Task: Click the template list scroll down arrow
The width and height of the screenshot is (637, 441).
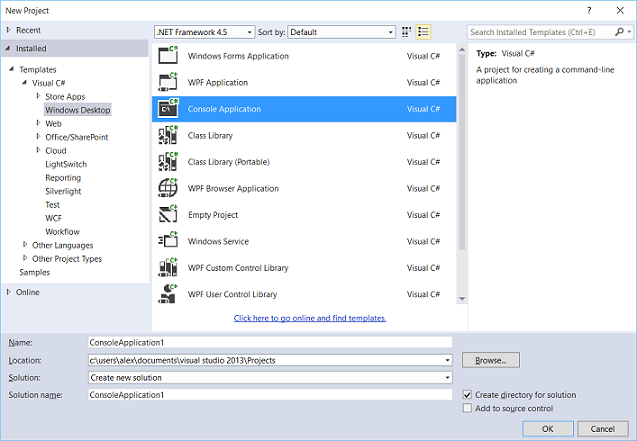Action: pyautogui.click(x=462, y=299)
